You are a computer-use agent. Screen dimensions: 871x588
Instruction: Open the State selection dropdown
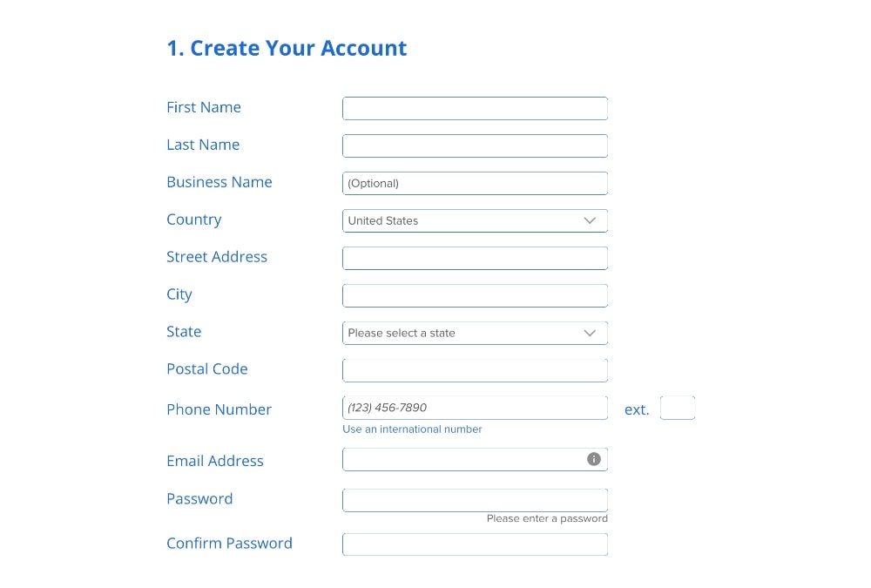pos(475,333)
